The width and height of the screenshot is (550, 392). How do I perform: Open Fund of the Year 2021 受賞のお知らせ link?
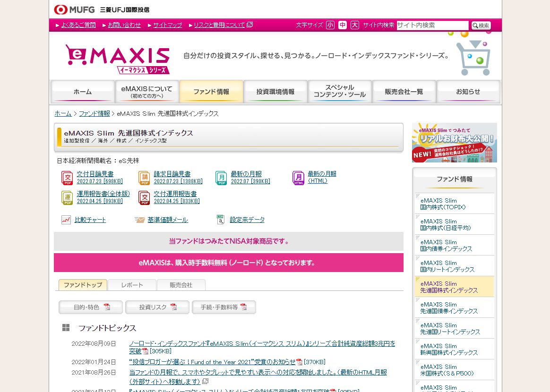[212, 362]
